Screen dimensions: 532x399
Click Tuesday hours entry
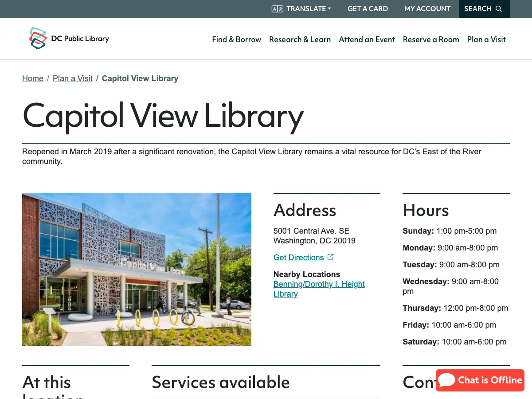(451, 265)
